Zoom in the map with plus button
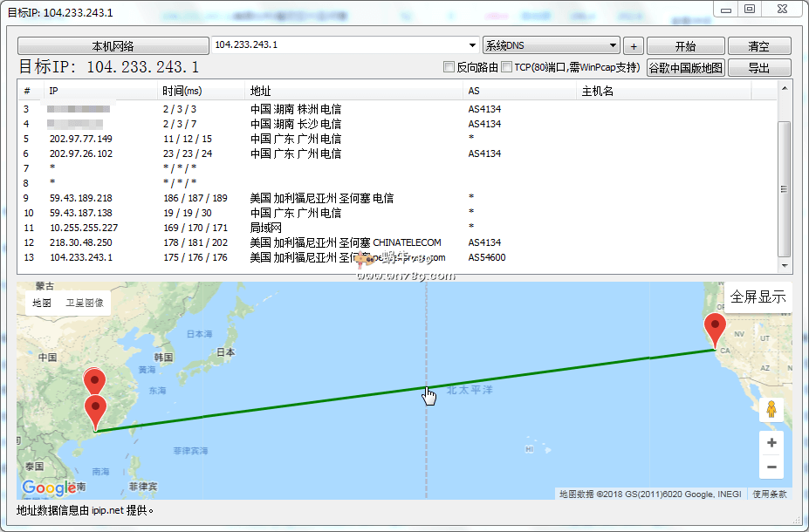This screenshot has width=809, height=532. [771, 443]
